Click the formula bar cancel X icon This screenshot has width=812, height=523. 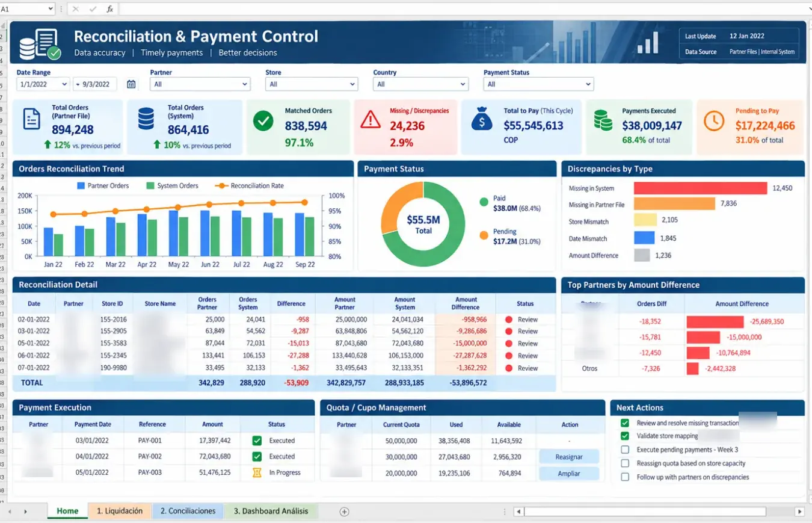point(75,9)
